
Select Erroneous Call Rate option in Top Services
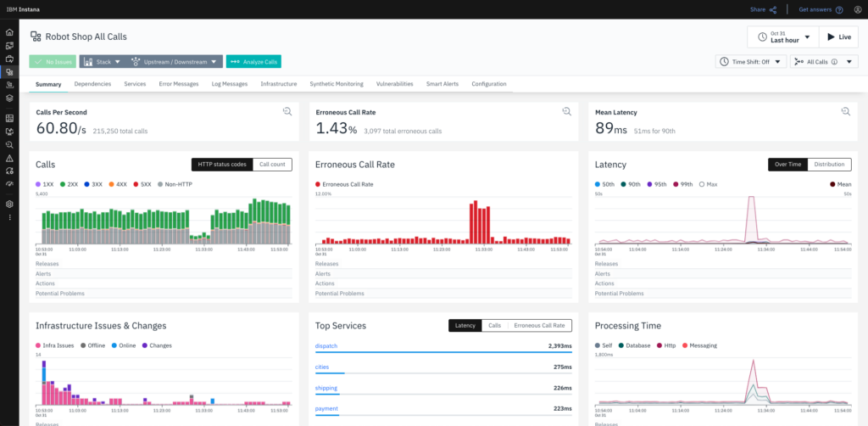point(540,326)
